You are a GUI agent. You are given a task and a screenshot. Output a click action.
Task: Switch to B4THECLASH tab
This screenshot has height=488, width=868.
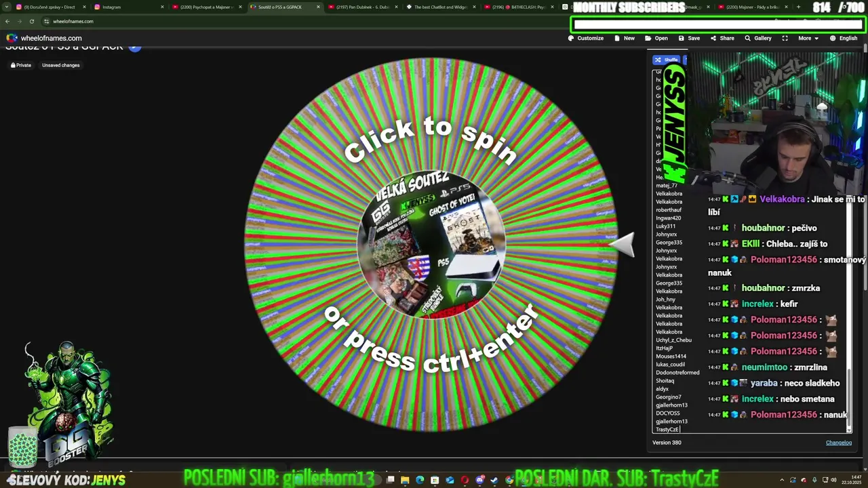(x=519, y=7)
